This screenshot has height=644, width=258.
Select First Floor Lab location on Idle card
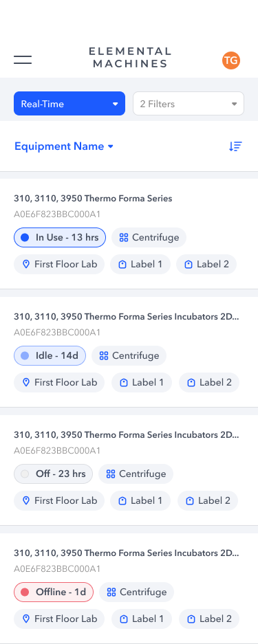[59, 382]
